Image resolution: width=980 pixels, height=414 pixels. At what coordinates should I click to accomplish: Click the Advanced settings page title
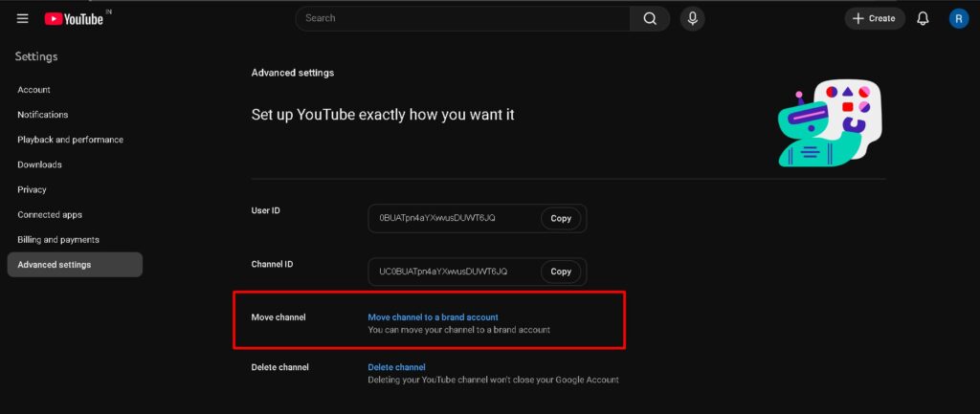[293, 73]
